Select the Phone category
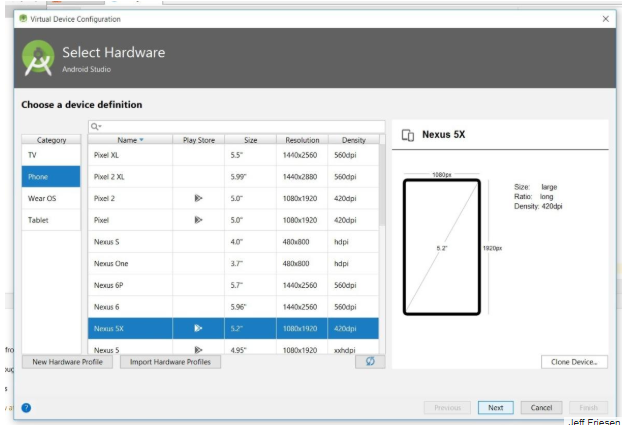Image resolution: width=622 pixels, height=425 pixels. click(x=51, y=177)
